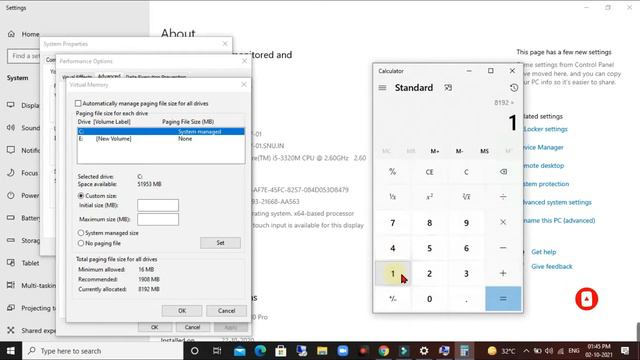Open System protection link
640x360 pixels.
[547, 184]
